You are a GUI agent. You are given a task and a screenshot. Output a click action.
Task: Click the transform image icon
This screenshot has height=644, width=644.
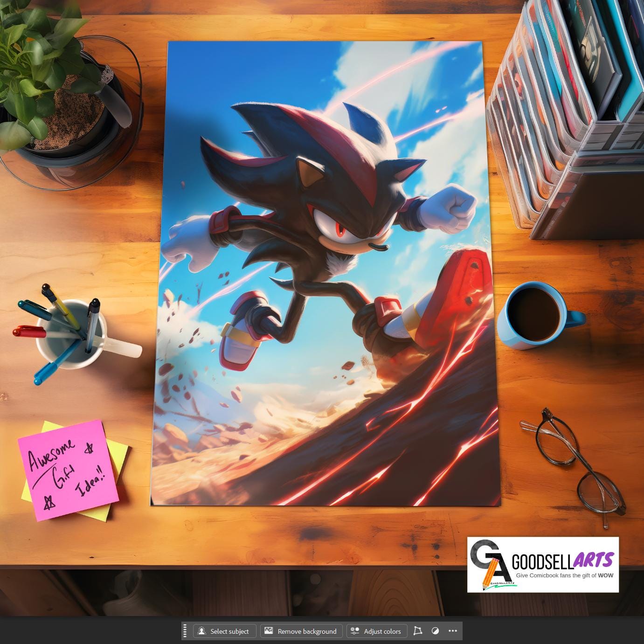coord(418,631)
